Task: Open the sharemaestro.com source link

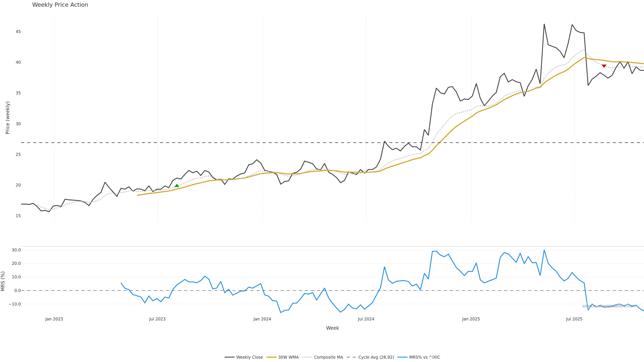Action: (609, 306)
